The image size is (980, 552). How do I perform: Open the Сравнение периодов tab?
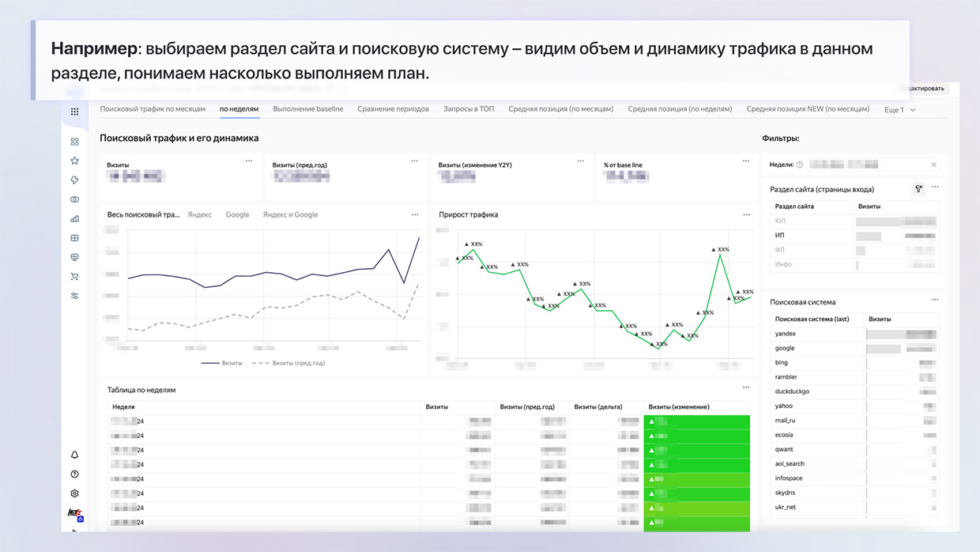[x=393, y=109]
